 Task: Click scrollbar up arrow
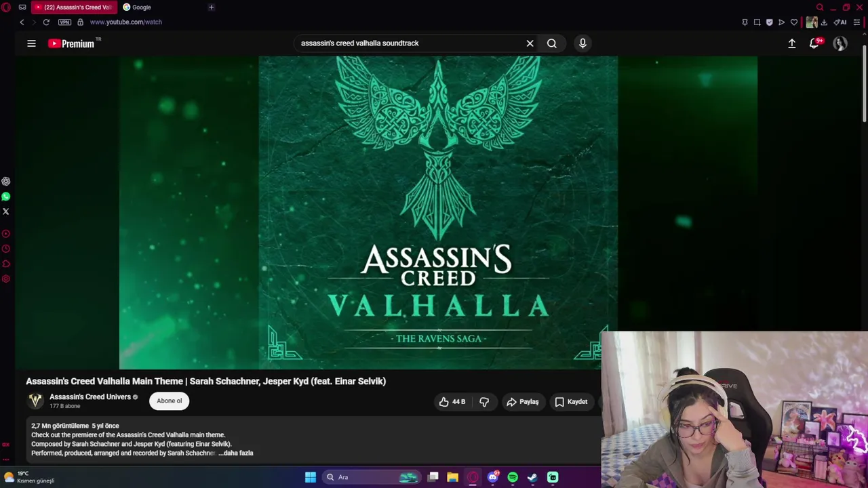coord(864,35)
